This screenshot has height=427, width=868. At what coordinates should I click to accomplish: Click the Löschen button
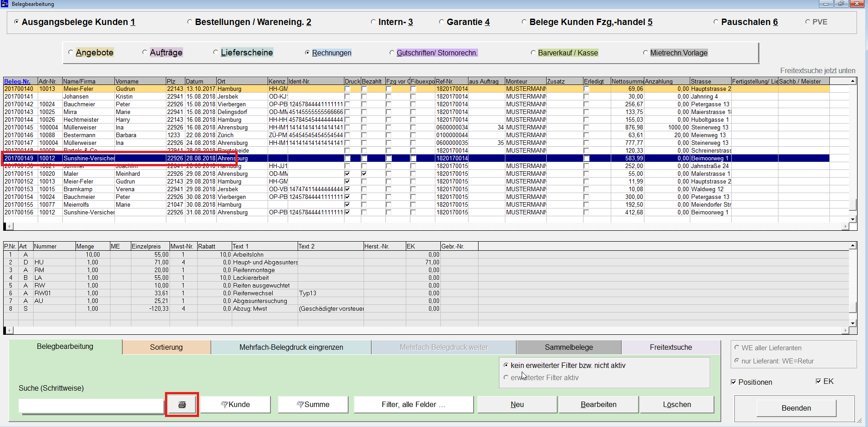pos(677,404)
